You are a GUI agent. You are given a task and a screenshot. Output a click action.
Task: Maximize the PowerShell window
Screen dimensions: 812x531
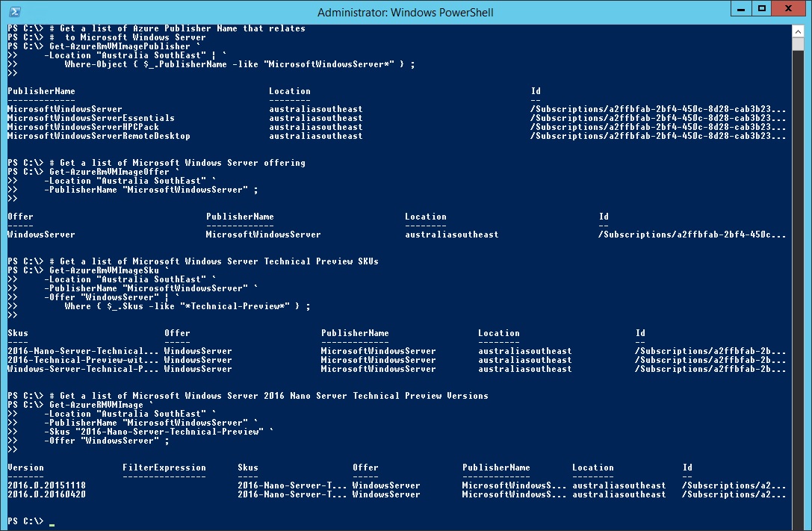[761, 9]
